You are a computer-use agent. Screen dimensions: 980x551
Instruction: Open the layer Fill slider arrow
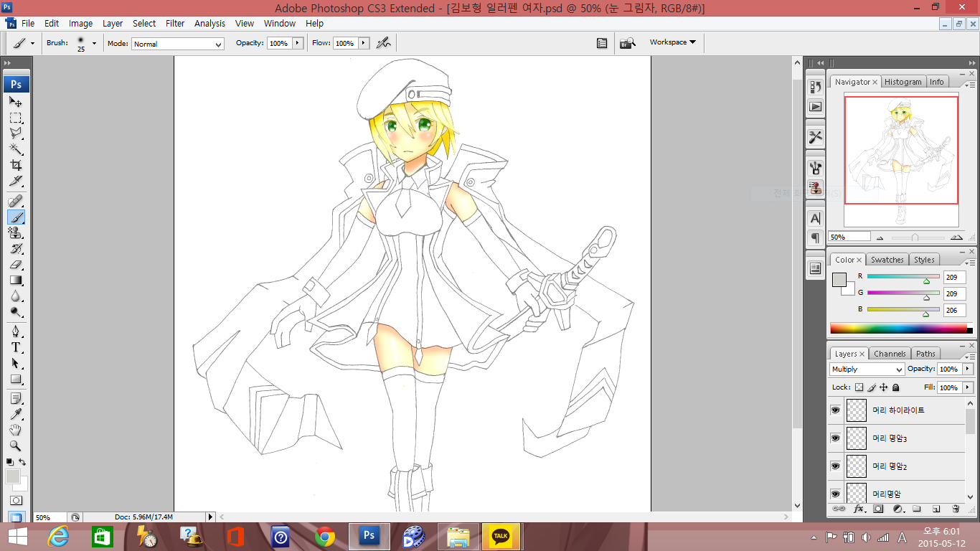(x=968, y=387)
